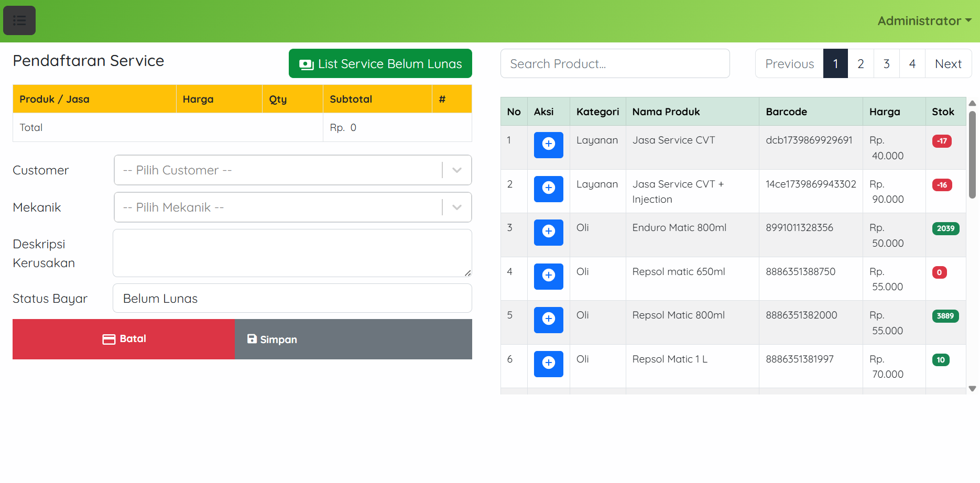Expand the Pilih Mekanik dropdown
Screen dimensions: 980x483
pos(292,207)
